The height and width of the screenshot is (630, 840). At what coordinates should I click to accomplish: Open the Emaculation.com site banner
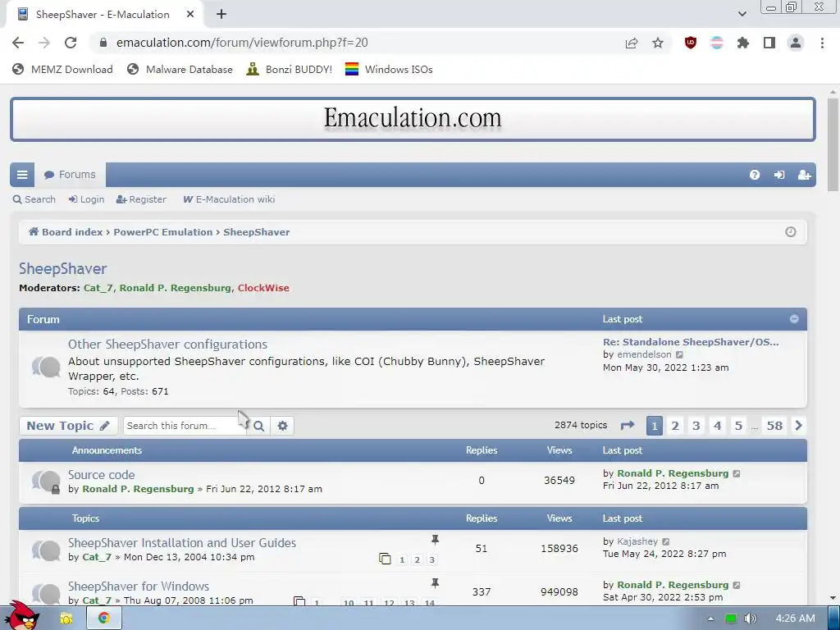[413, 119]
